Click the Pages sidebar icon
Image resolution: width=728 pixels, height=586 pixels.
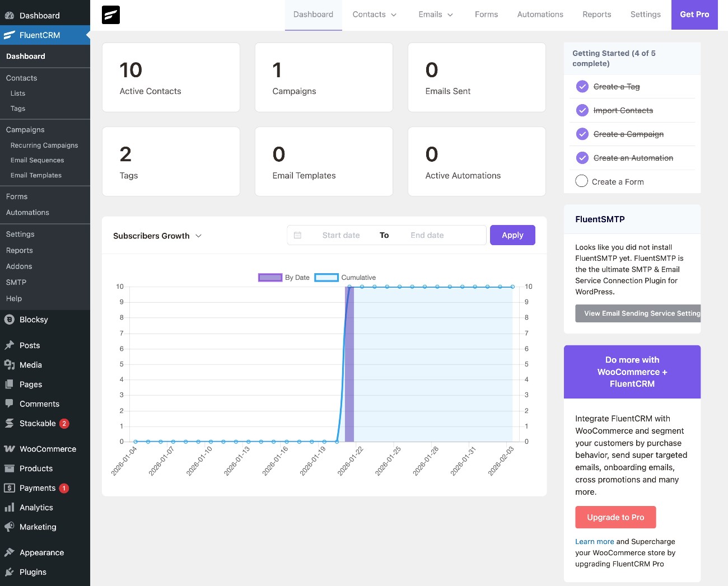pos(10,385)
